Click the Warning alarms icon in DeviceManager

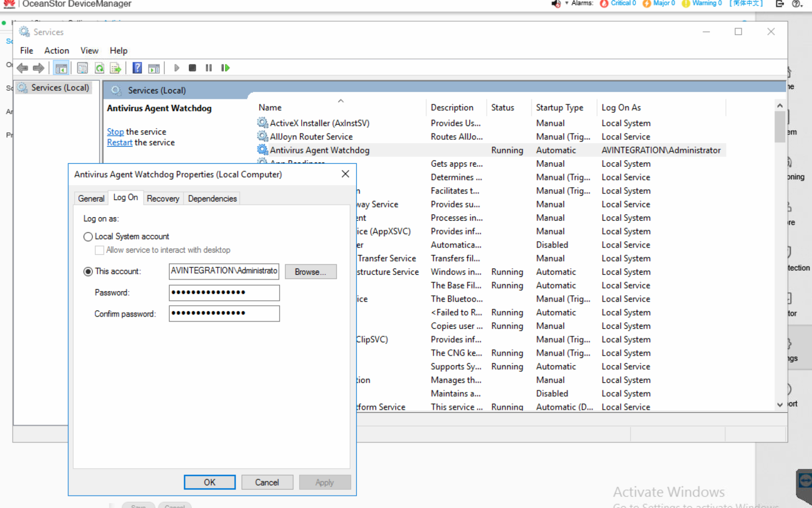tap(685, 4)
